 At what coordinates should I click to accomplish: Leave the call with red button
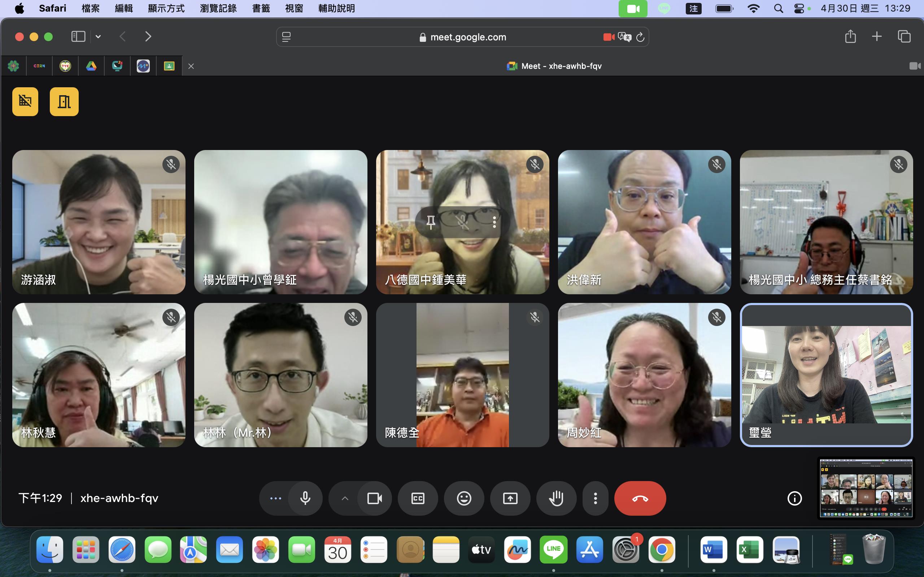[x=640, y=498]
